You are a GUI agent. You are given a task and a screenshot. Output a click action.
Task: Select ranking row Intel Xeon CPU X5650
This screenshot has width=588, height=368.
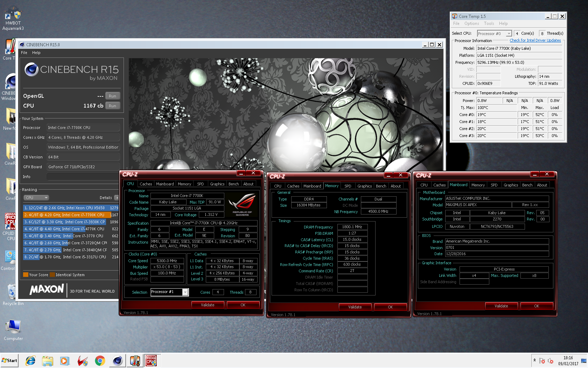(71, 208)
